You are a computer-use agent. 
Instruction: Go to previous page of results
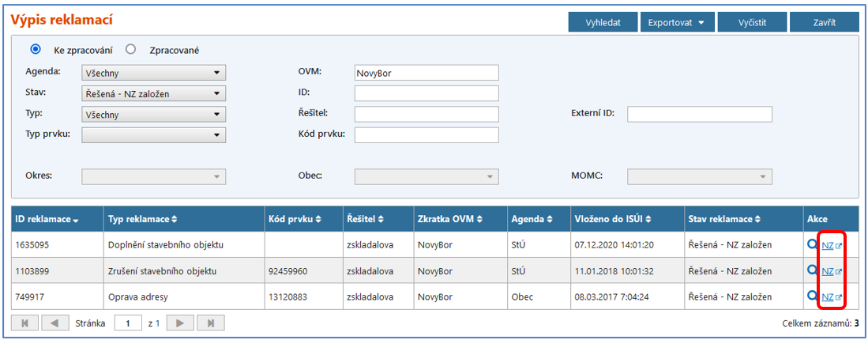[54, 323]
